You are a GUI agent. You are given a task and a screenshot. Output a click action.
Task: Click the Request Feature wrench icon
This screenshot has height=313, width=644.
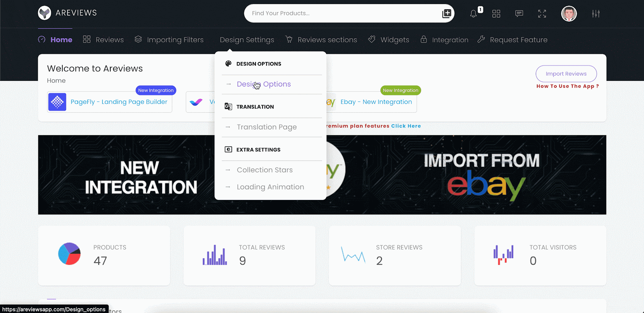[481, 39]
